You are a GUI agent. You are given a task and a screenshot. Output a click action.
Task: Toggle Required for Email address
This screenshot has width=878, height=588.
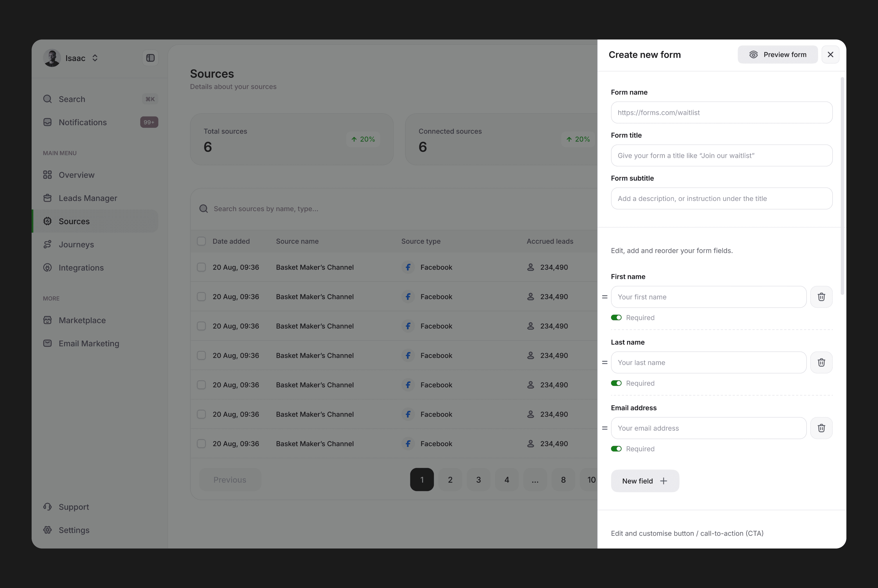coord(616,449)
